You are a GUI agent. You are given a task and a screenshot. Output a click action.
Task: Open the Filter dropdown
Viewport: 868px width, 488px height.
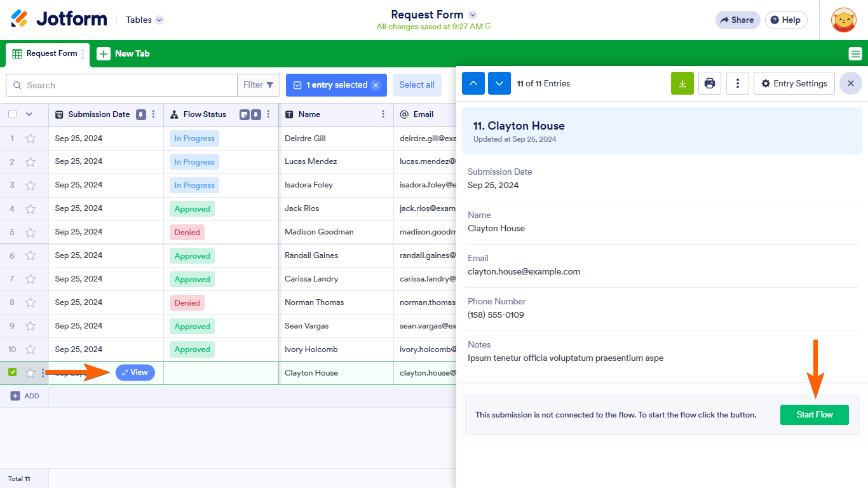pos(259,85)
